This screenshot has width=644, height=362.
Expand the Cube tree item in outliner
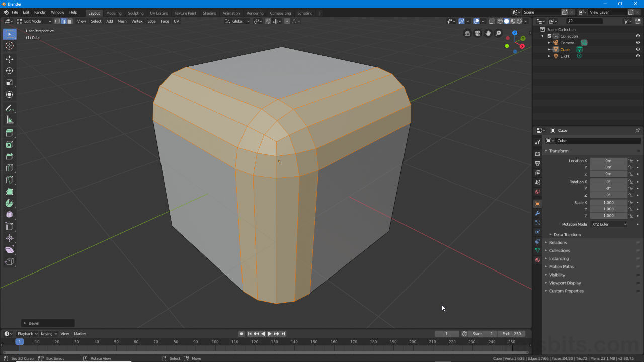pos(550,49)
